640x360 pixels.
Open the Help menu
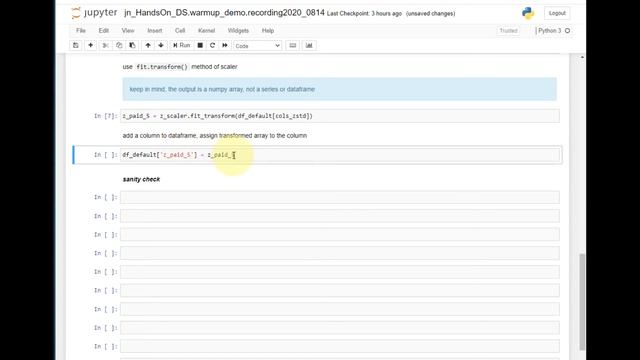268,31
